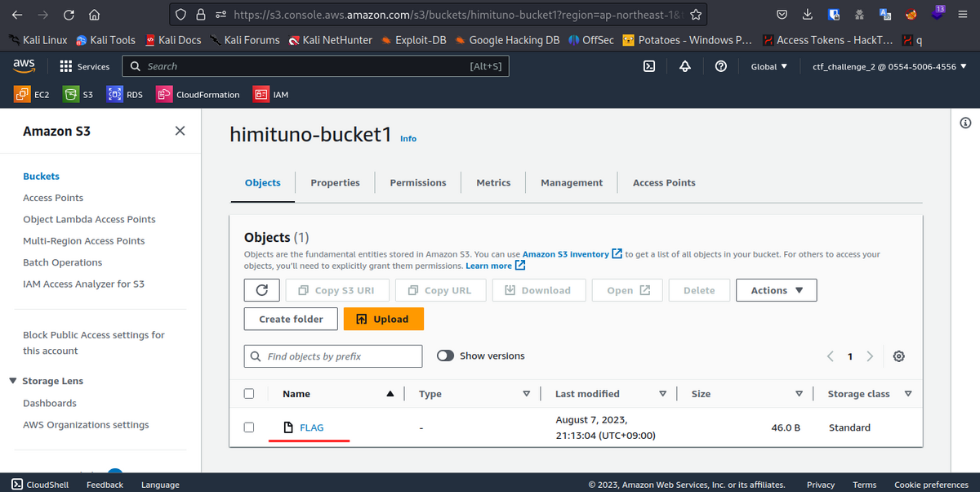Go to the browser home page
Viewport: 980px width, 492px height.
[x=94, y=14]
